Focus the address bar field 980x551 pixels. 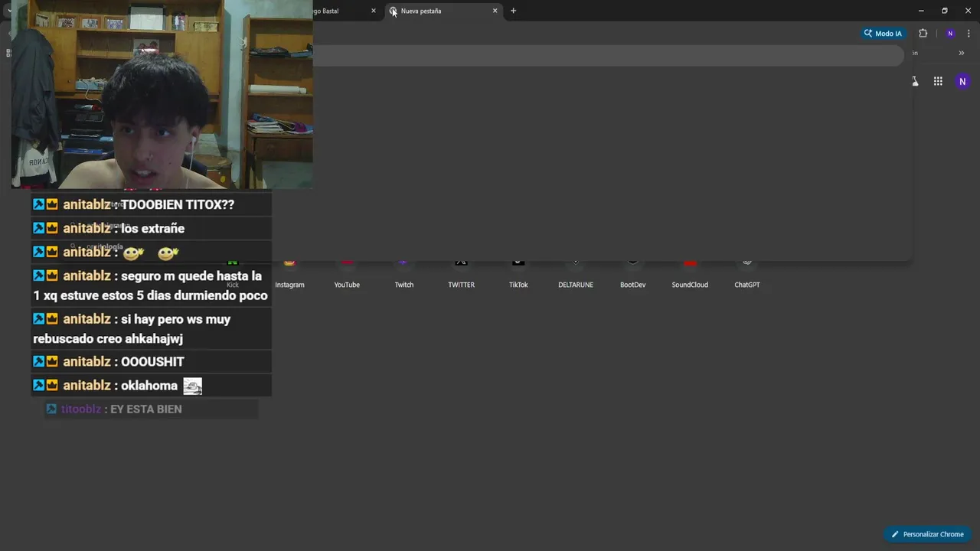coord(609,56)
